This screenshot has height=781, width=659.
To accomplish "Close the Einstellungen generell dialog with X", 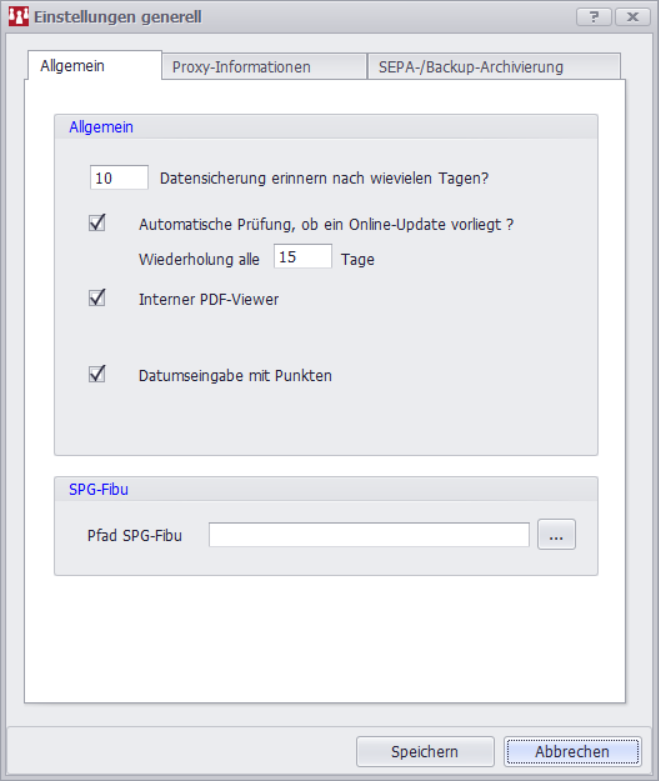I will tap(632, 17).
